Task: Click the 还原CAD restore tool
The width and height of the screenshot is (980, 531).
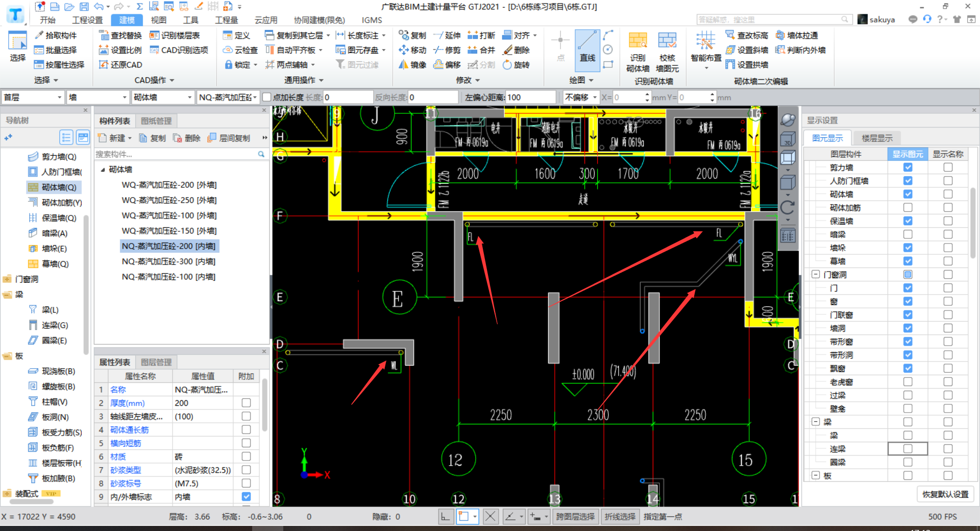Action: tap(120, 65)
